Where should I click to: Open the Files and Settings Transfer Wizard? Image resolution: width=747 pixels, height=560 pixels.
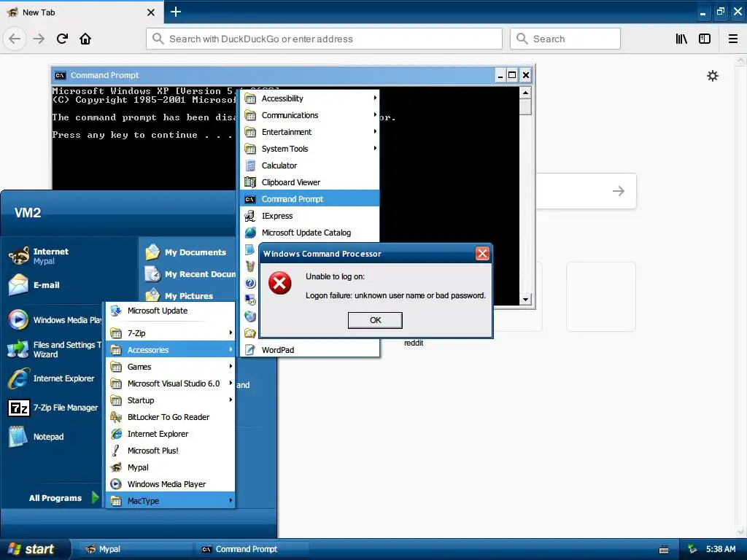coord(54,349)
